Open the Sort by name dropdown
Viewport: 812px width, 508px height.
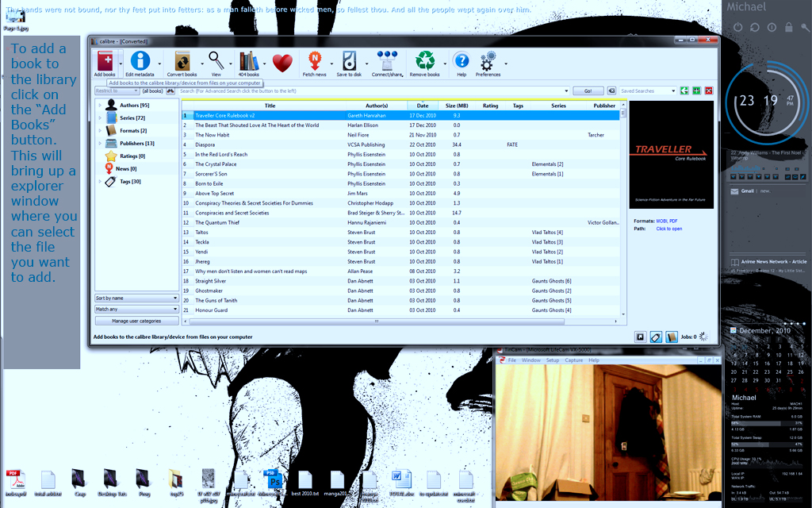(x=136, y=298)
